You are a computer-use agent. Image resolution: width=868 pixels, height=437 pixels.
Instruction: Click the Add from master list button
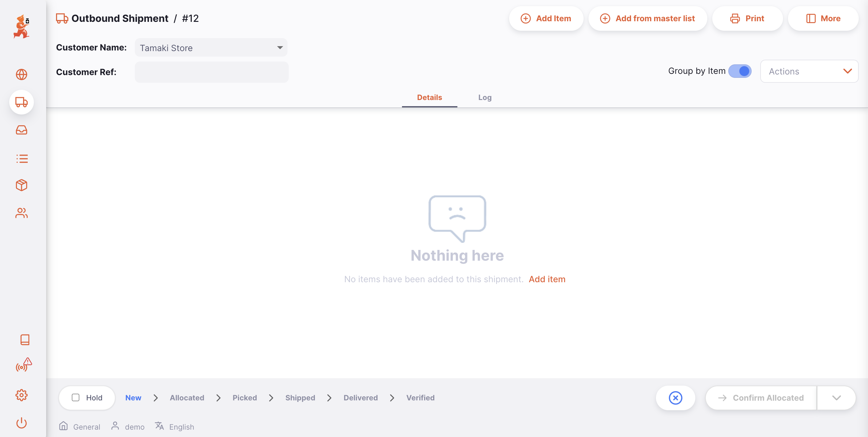(647, 18)
